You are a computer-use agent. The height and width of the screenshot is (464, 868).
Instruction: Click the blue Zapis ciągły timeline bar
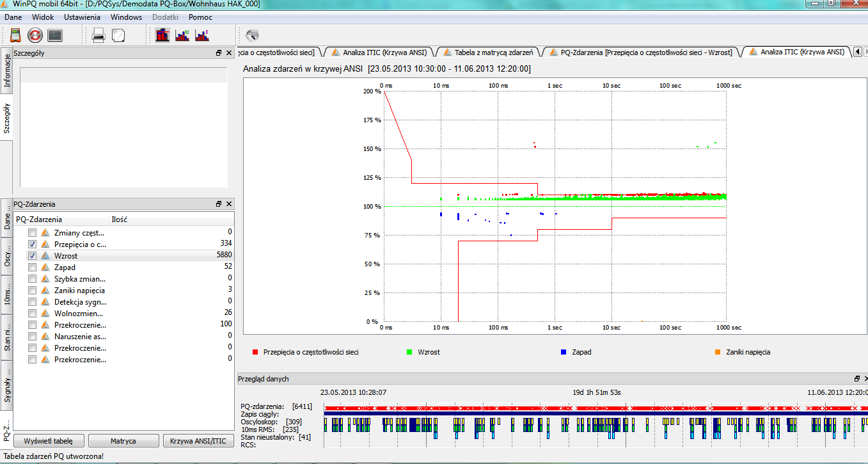coord(596,414)
